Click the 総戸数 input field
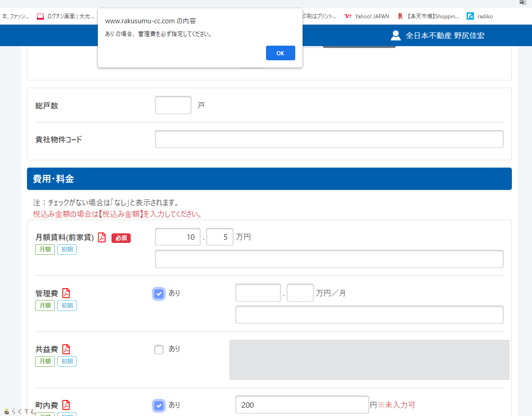 tap(173, 105)
